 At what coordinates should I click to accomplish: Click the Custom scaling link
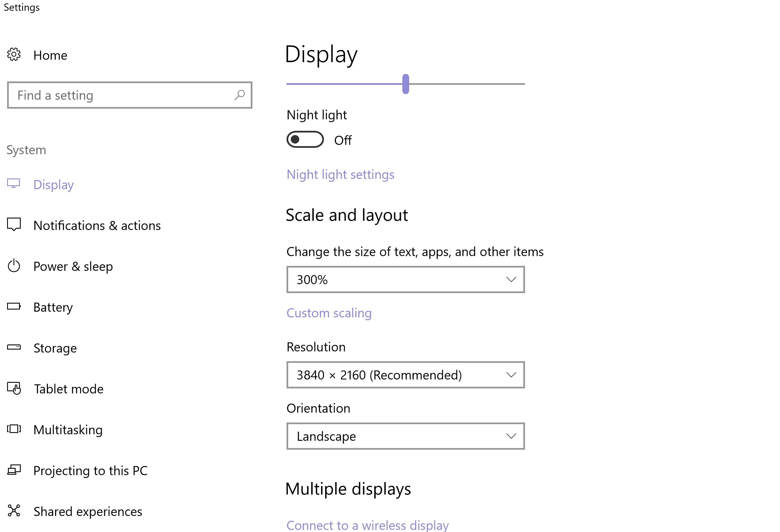pyautogui.click(x=329, y=313)
